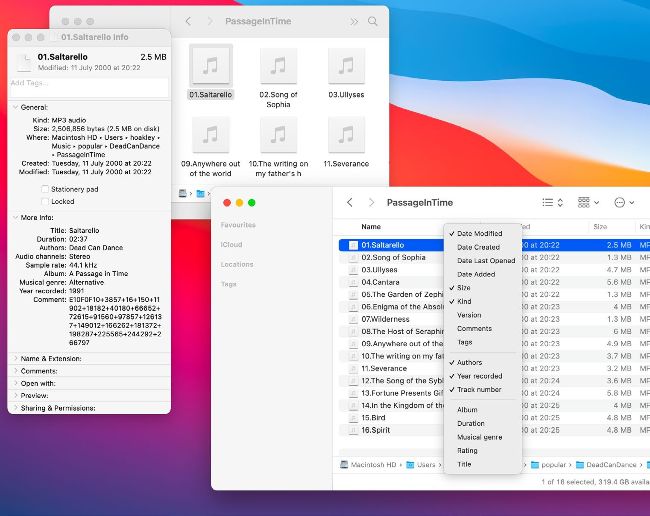Click the toolbar overflow chevrons in back window
This screenshot has height=516, width=650.
point(353,21)
